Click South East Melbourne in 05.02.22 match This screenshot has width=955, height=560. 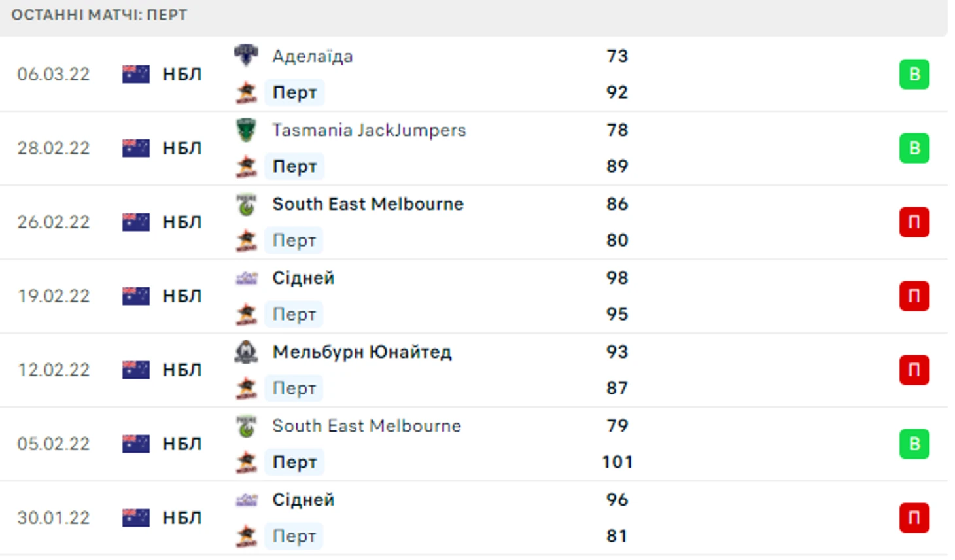[x=366, y=426]
